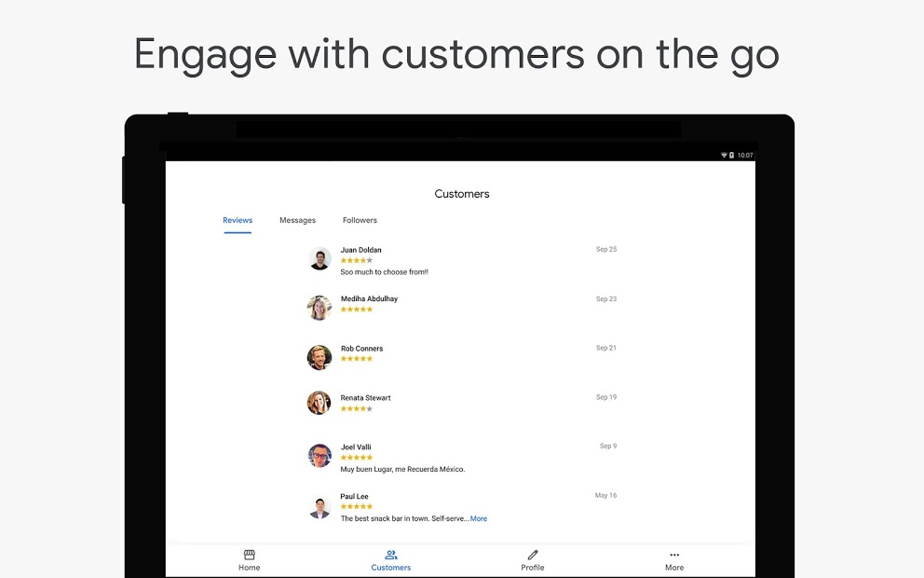Select Rob Conners' star rating
This screenshot has height=578, width=924.
click(x=357, y=358)
